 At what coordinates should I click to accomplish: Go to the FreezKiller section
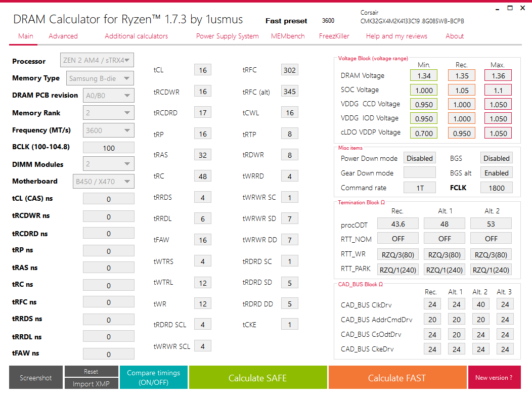334,36
